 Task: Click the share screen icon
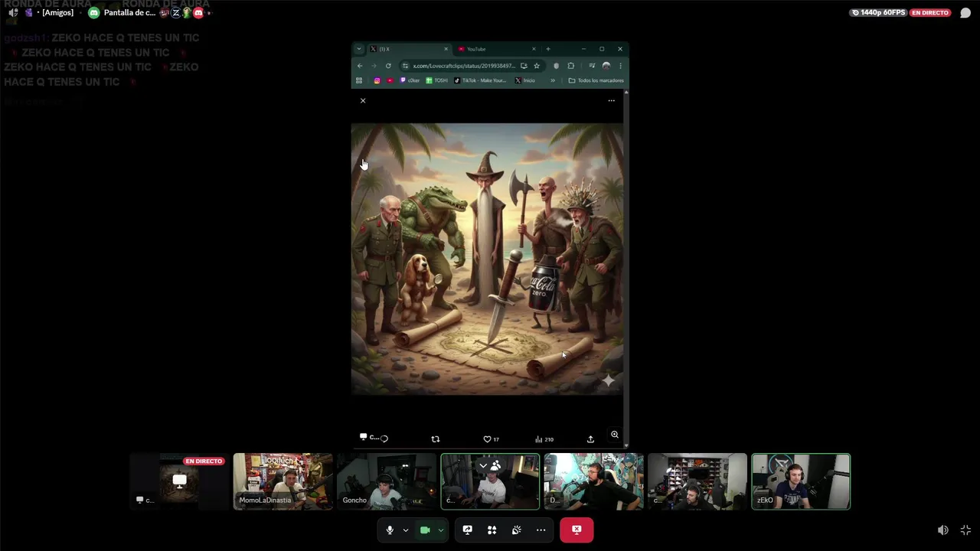pyautogui.click(x=467, y=530)
